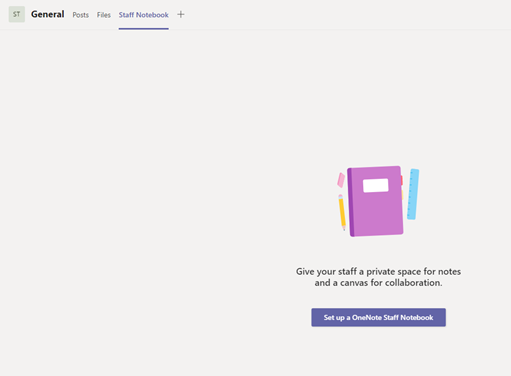This screenshot has height=376, width=511.
Task: Click the pencil tip below the eraser
Action: tap(344, 228)
